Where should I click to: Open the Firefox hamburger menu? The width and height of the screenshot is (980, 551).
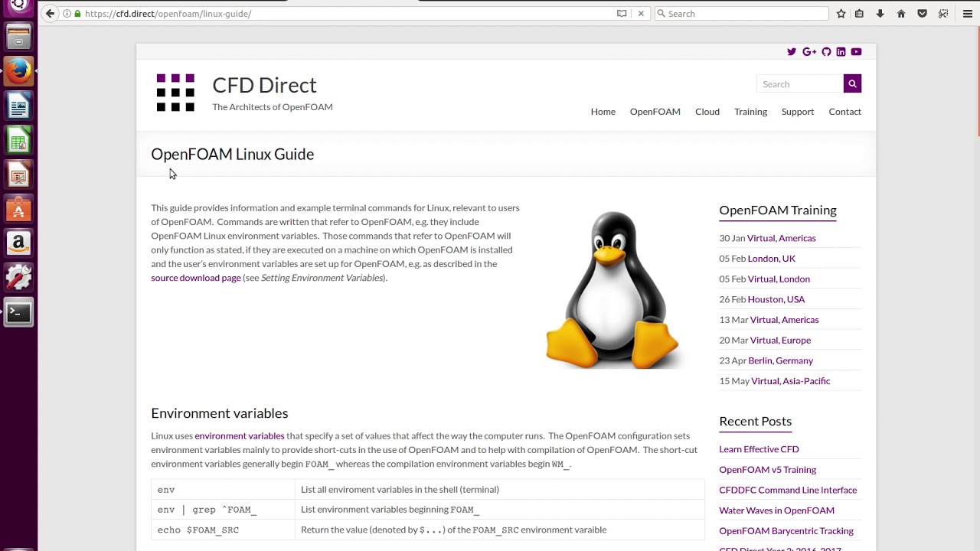(x=968, y=14)
